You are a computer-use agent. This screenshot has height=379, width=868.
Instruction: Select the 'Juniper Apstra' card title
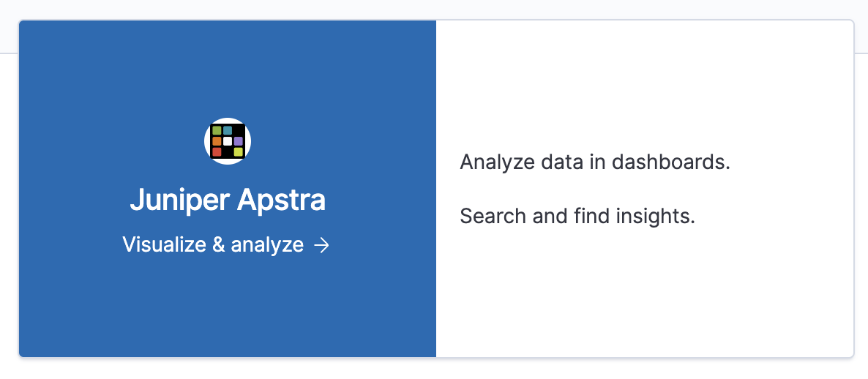click(228, 200)
